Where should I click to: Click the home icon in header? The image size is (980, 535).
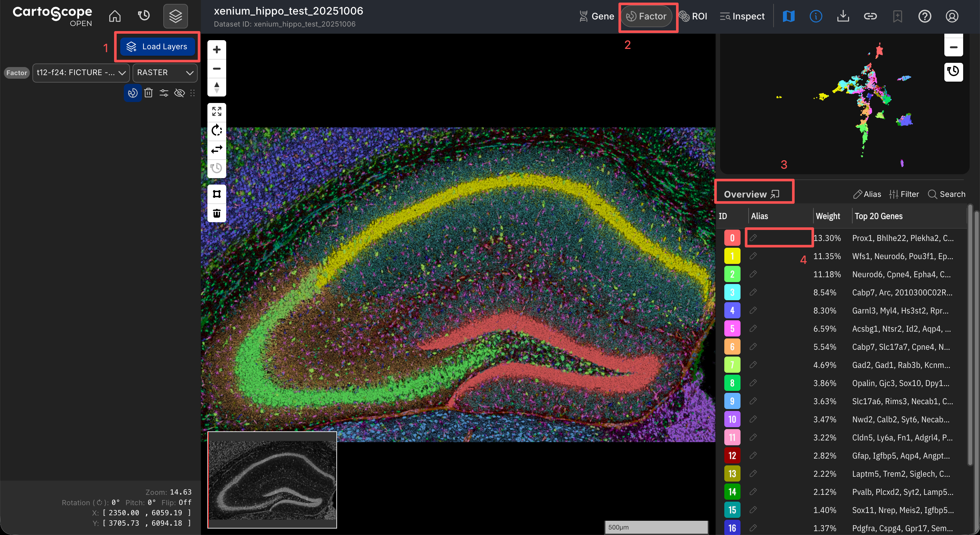point(114,16)
